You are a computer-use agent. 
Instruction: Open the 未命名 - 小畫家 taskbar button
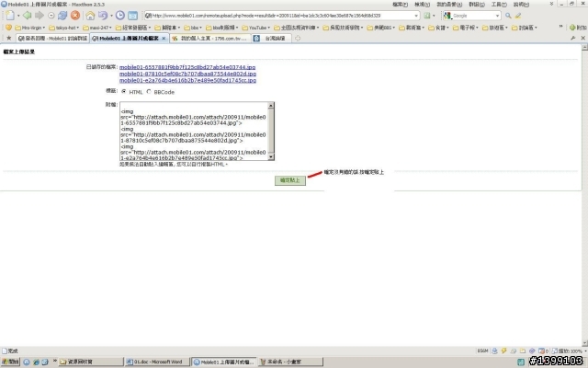click(x=290, y=362)
